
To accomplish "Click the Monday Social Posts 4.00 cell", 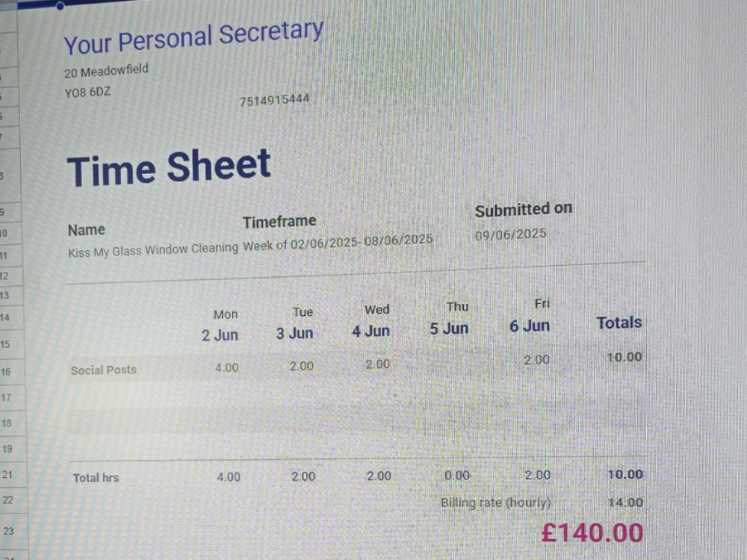I will click(227, 367).
